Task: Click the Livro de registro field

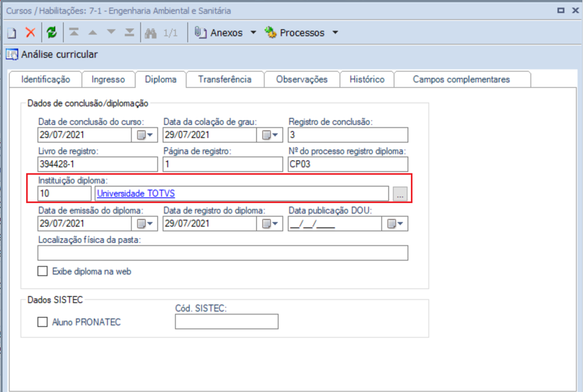Action: [x=98, y=164]
